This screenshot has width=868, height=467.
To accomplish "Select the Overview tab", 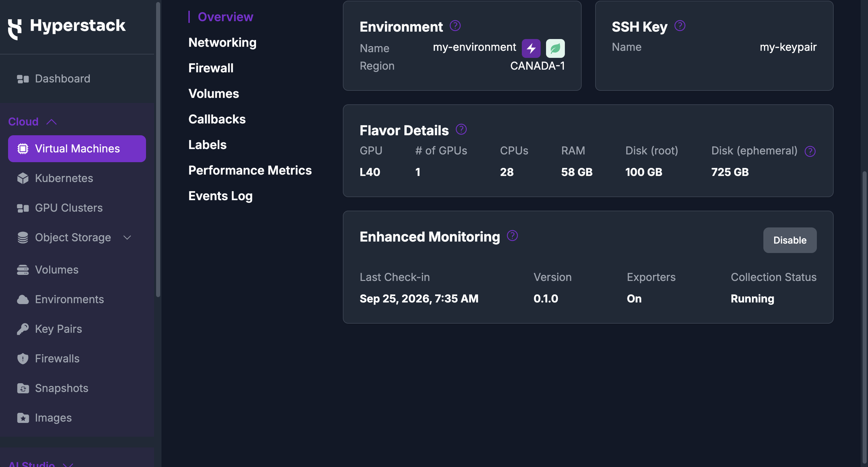I will pos(225,17).
